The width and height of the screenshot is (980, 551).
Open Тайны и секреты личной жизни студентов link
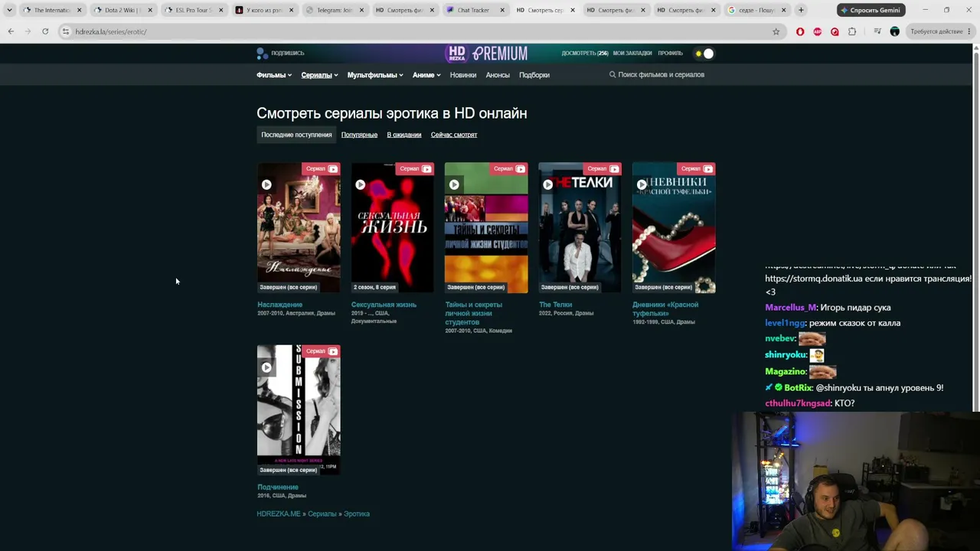pos(474,313)
